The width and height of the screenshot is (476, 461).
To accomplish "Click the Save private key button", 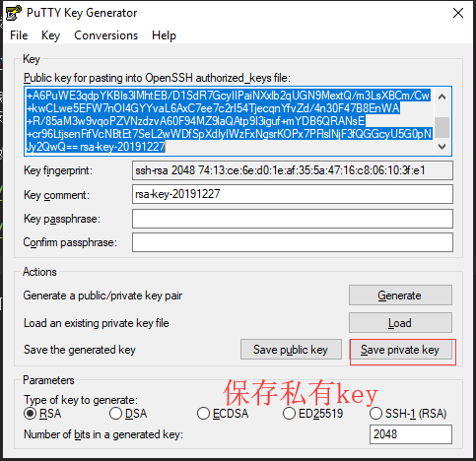I will point(400,350).
